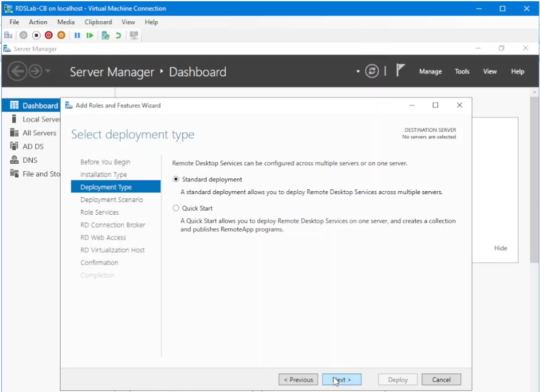540x392 pixels.
Task: Select the Quick Start radio button
Action: click(175, 208)
